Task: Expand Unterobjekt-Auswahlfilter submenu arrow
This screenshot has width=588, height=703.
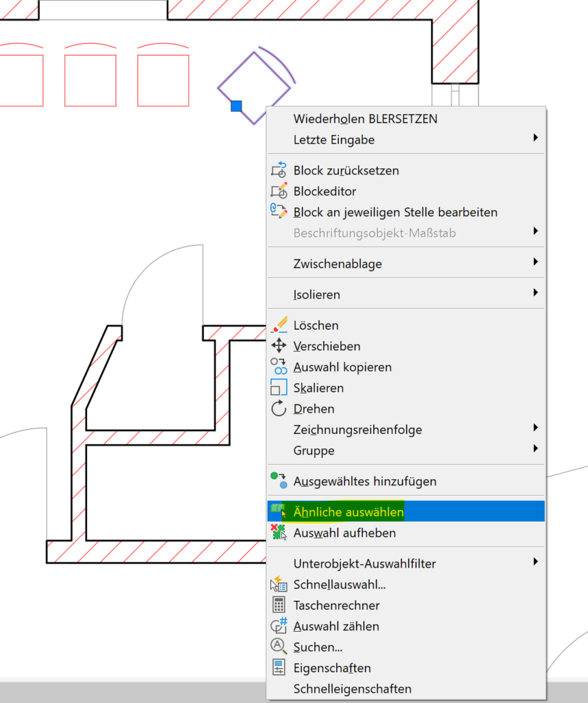Action: pyautogui.click(x=536, y=562)
